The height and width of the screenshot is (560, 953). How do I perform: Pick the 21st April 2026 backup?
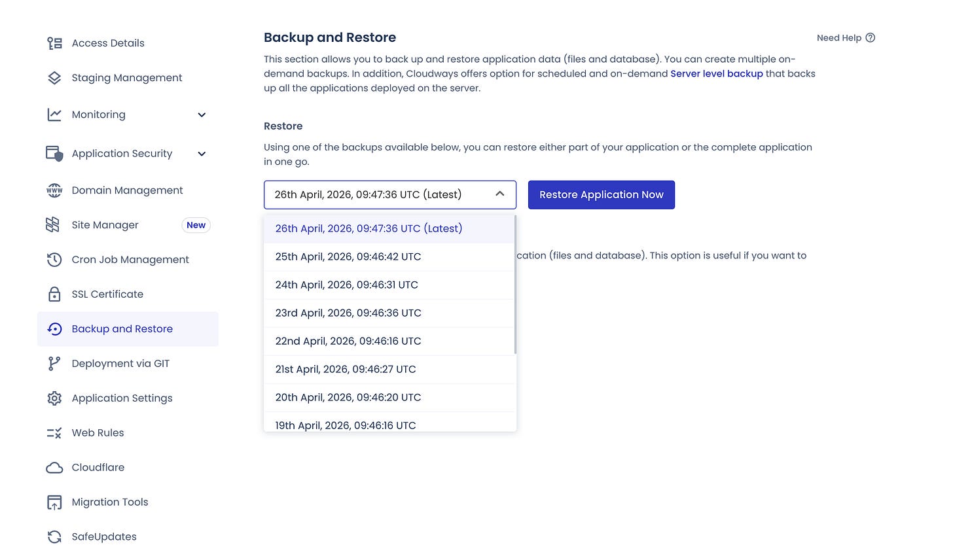(x=389, y=370)
